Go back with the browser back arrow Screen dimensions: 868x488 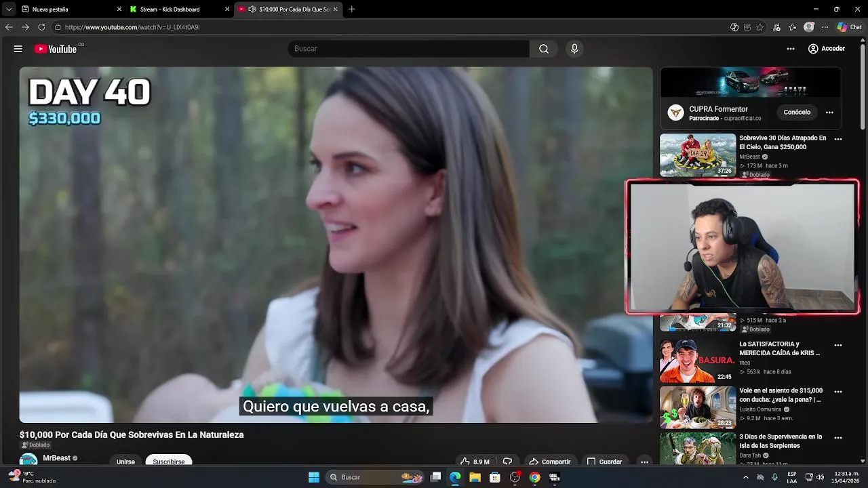pyautogui.click(x=9, y=27)
